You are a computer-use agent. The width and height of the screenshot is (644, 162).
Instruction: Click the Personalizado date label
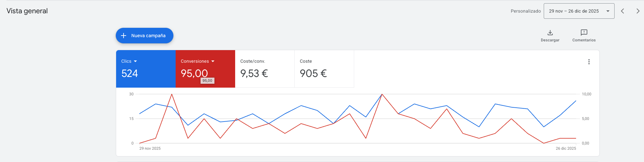click(526, 11)
